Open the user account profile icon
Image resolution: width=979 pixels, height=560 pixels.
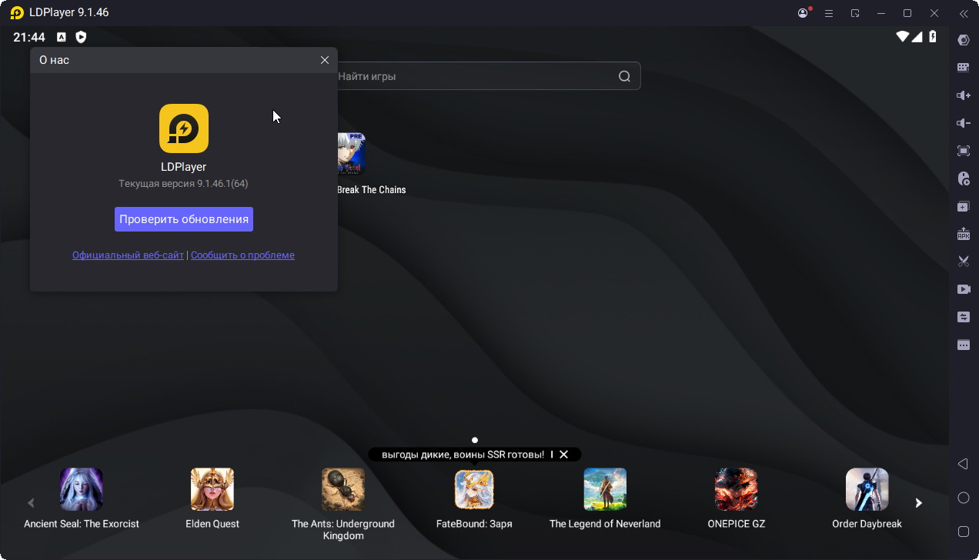[804, 13]
